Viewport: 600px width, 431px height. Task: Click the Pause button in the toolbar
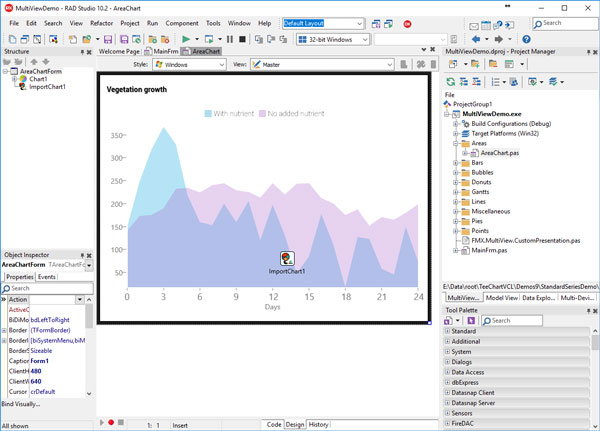[x=229, y=40]
